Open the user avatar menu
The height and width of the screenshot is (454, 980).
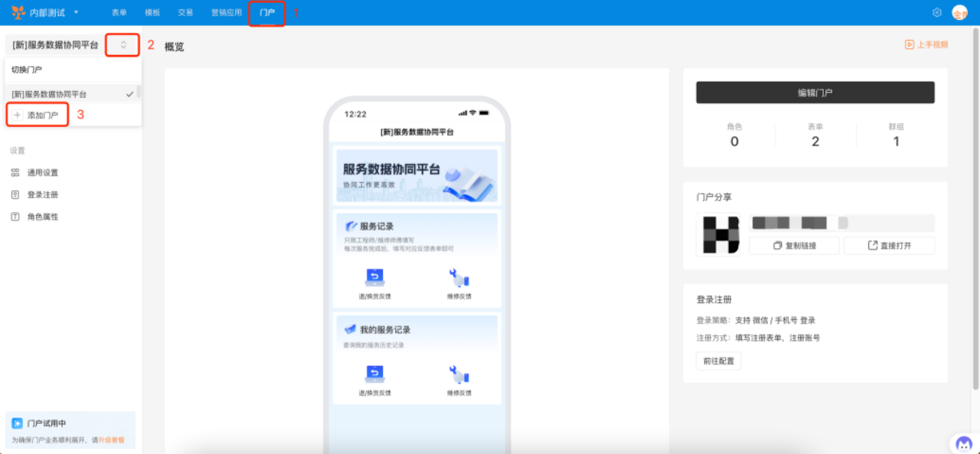click(960, 12)
